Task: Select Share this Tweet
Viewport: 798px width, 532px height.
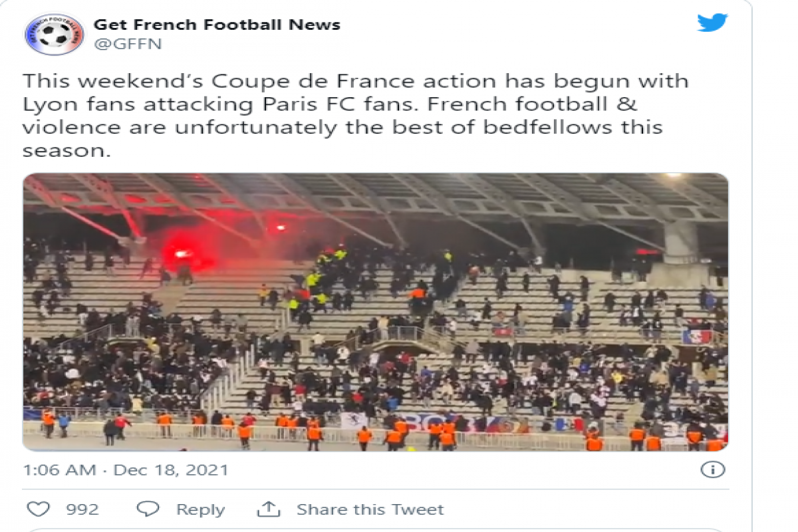Action: coord(370,510)
